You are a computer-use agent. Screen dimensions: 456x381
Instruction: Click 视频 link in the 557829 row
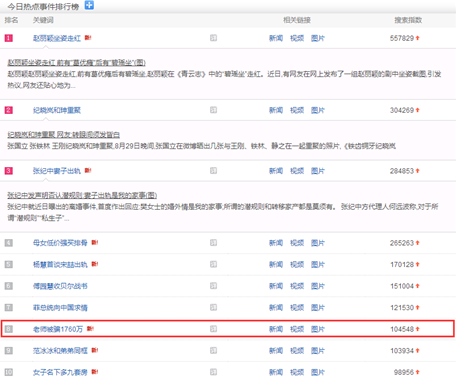[x=297, y=38]
